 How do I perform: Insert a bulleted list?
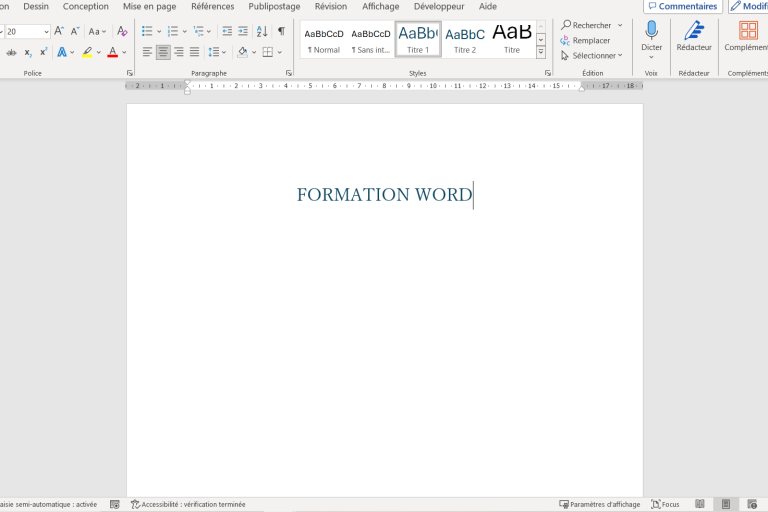[x=147, y=31]
